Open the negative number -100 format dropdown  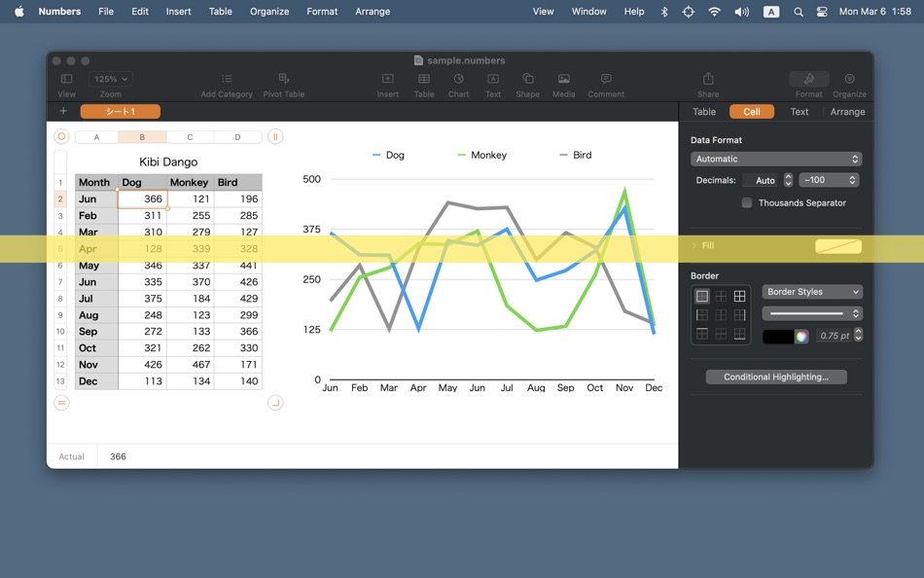(x=829, y=180)
